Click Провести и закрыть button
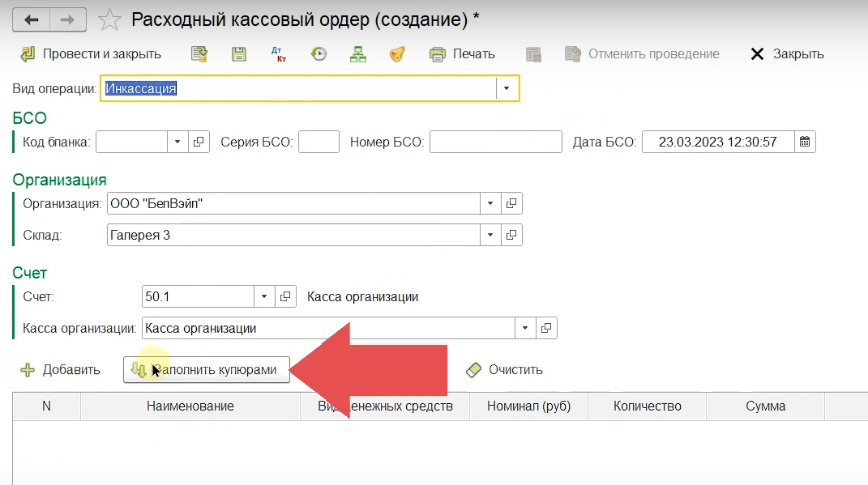Screen dimensions: 868x485 click(x=91, y=54)
